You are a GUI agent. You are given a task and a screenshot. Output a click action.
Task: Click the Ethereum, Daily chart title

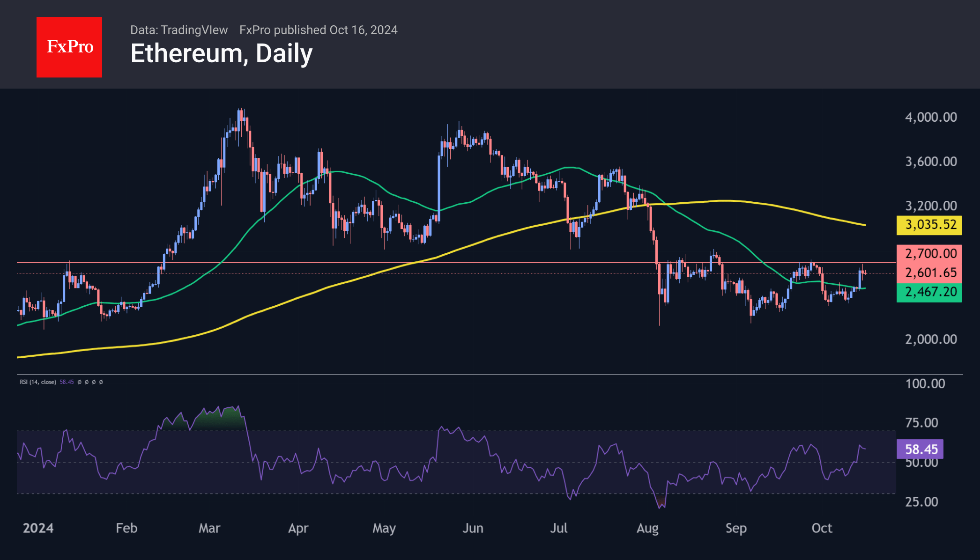click(221, 54)
